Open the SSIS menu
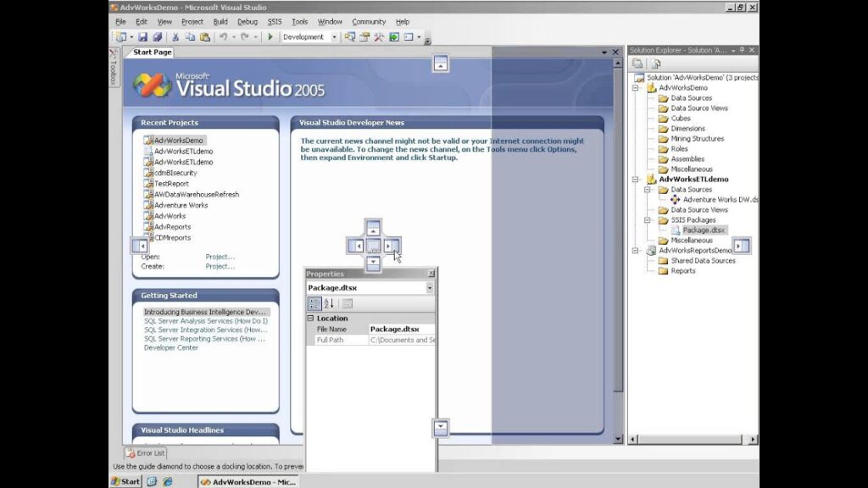Image resolution: width=868 pixels, height=488 pixels. (x=275, y=21)
